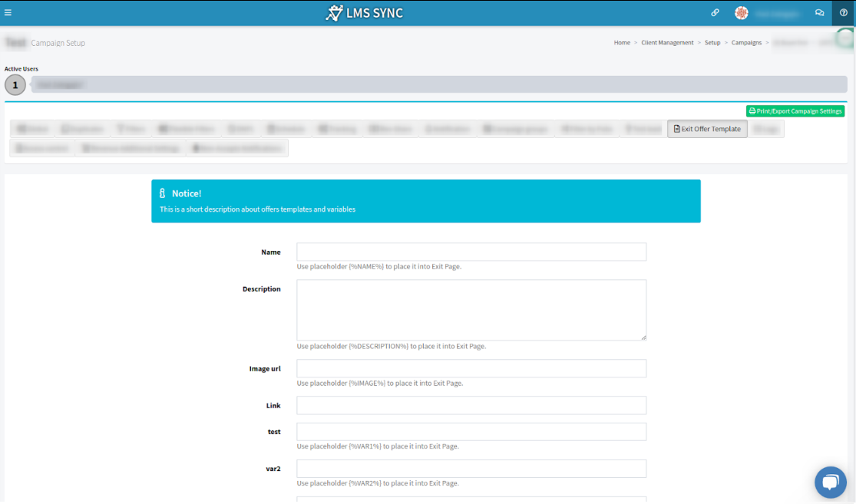The image size is (856, 504).
Task: Open the live chat widget bubble
Action: 830,482
